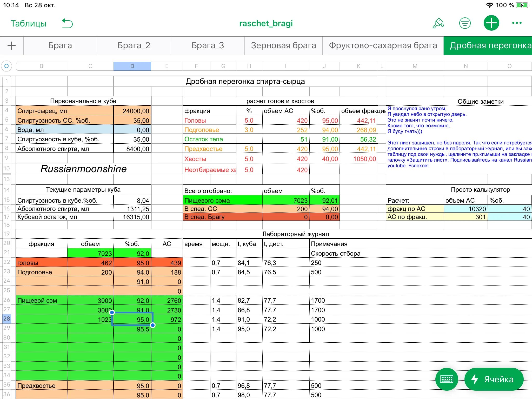
Task: Select the t, дист. value 76,5
Action: tap(286, 272)
